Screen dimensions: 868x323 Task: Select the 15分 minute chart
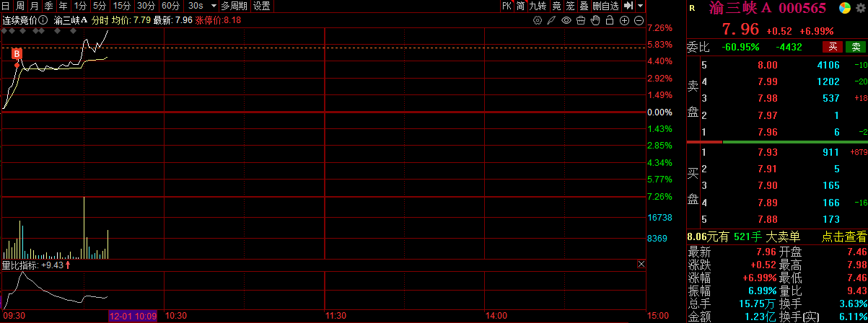point(122,6)
